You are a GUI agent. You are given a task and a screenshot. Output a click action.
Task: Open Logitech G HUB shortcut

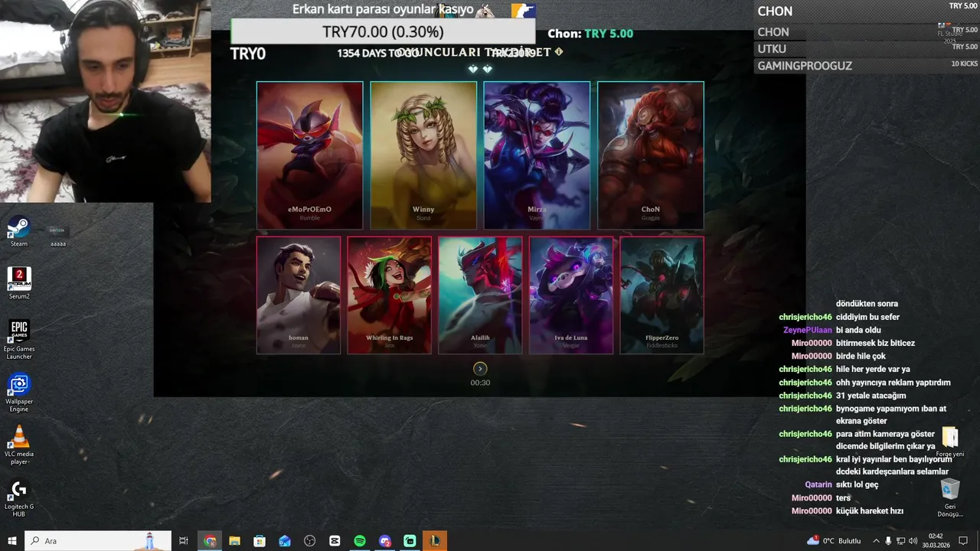pos(18,497)
